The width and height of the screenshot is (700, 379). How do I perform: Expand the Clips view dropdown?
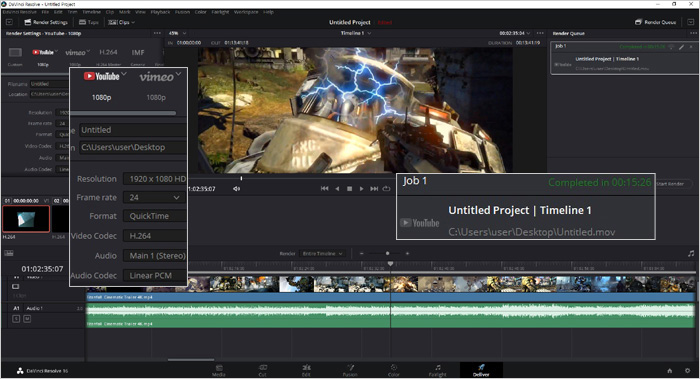click(x=121, y=22)
